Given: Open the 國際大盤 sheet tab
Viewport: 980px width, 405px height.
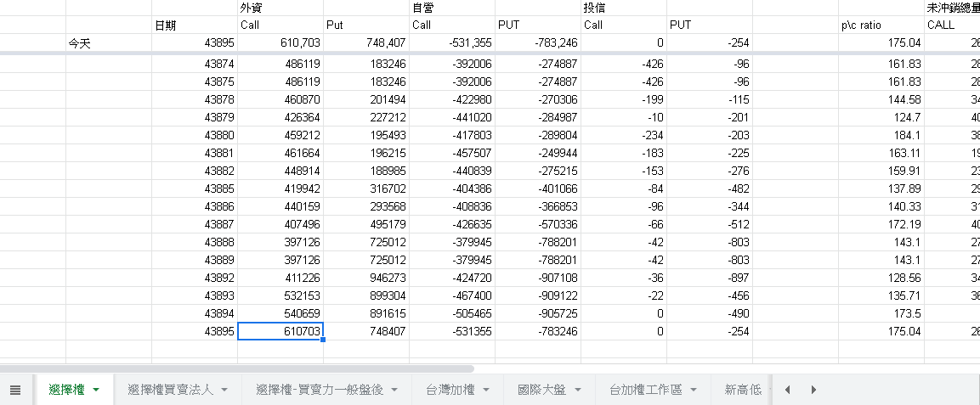Looking at the screenshot, I should point(542,390).
